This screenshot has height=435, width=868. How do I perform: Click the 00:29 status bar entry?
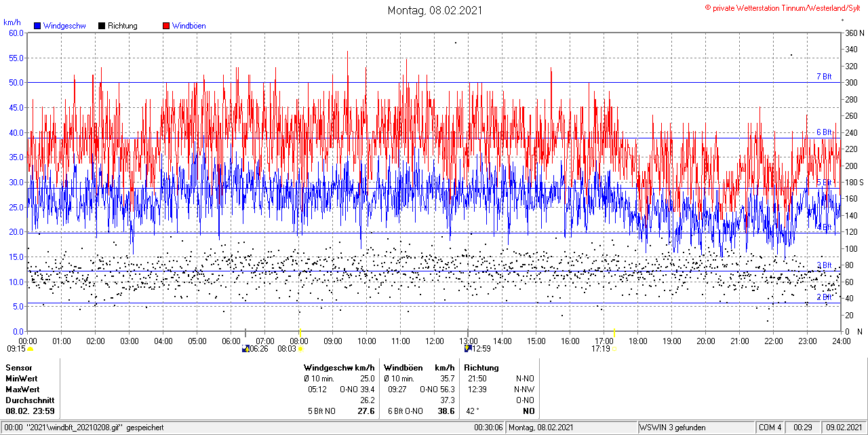click(x=803, y=428)
